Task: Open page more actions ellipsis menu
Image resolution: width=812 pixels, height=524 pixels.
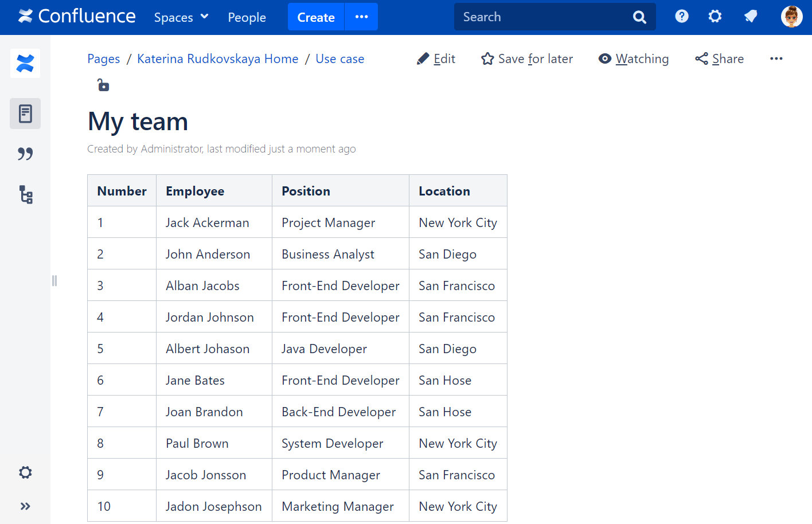Action: pyautogui.click(x=776, y=59)
